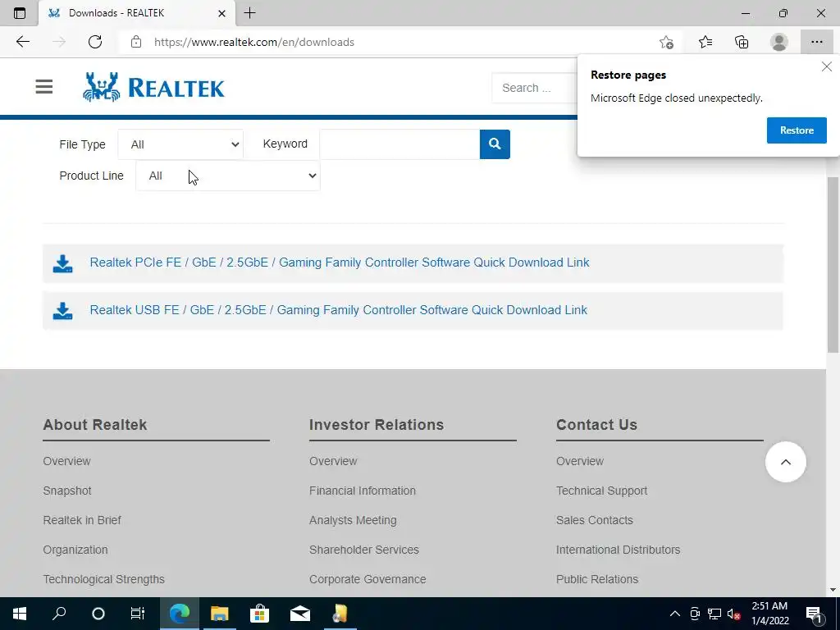Viewport: 840px width, 630px height.
Task: Open Realtek USB FE Quick Download Link
Action: [338, 310]
